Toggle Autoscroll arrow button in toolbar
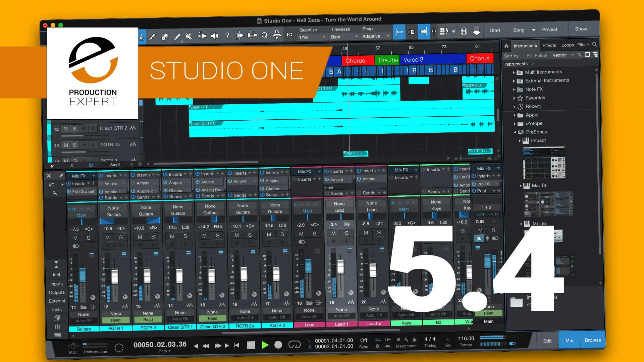 click(424, 32)
